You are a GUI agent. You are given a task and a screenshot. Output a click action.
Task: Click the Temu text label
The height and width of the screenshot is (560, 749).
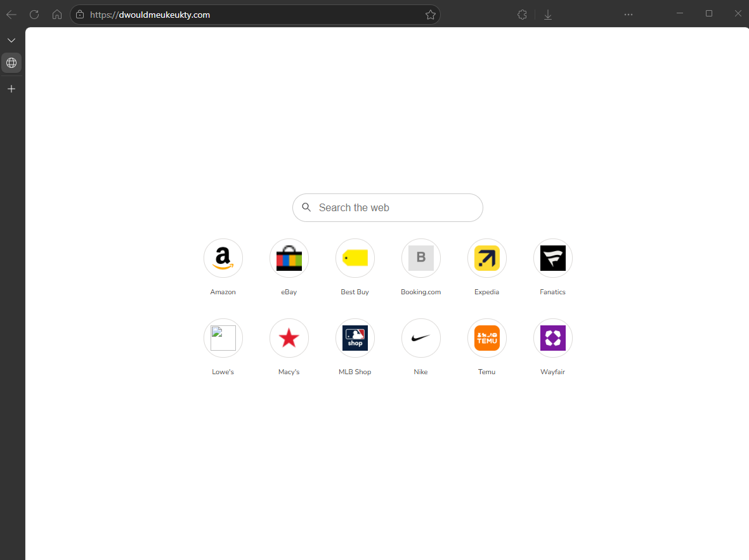pos(486,372)
